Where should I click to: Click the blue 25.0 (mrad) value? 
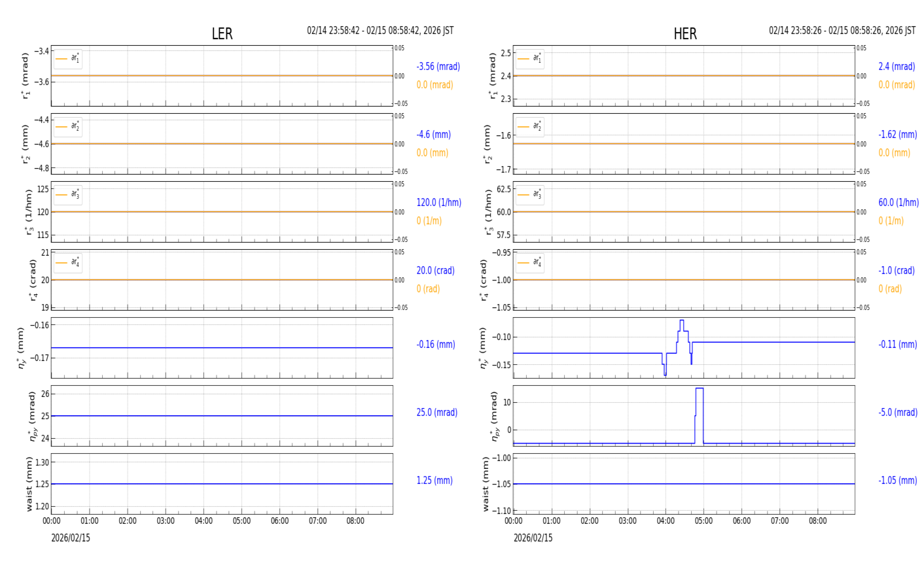coord(436,413)
